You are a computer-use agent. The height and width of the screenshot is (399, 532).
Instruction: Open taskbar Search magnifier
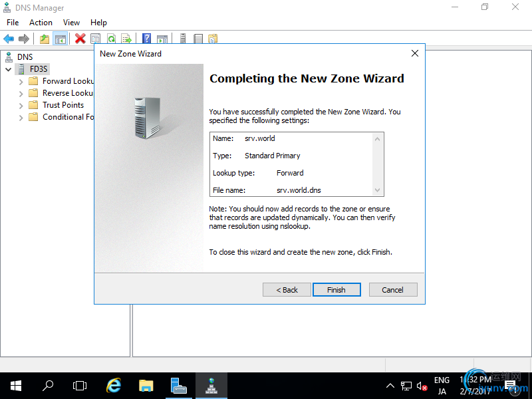click(x=48, y=386)
